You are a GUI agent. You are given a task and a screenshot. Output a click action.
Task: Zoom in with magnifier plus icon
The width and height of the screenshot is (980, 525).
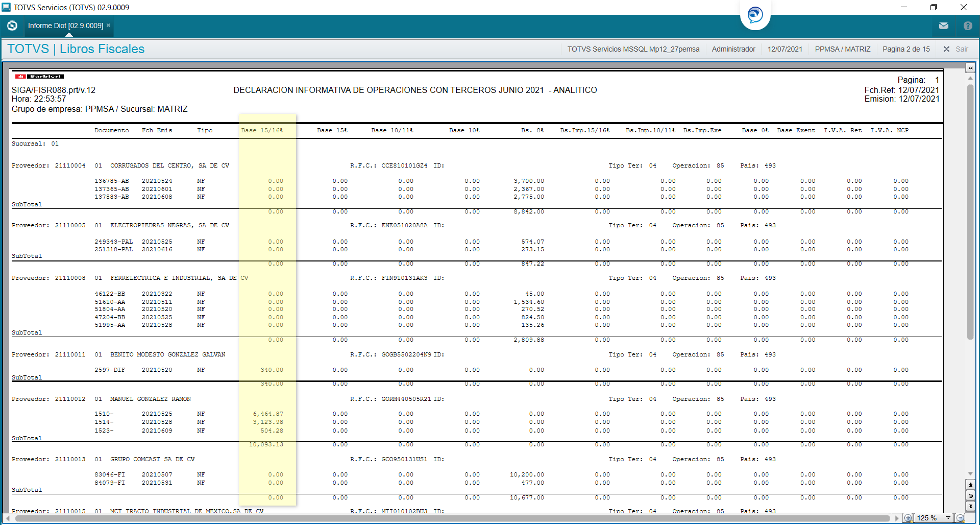tap(908, 518)
